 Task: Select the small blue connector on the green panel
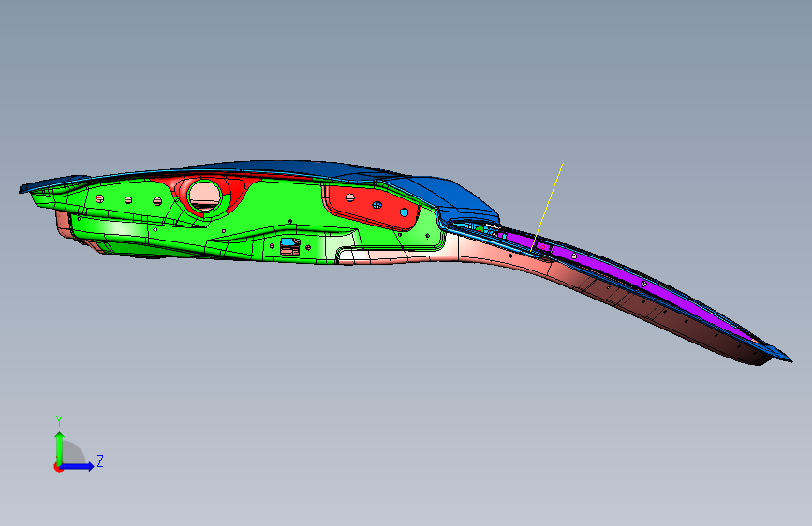click(x=288, y=241)
